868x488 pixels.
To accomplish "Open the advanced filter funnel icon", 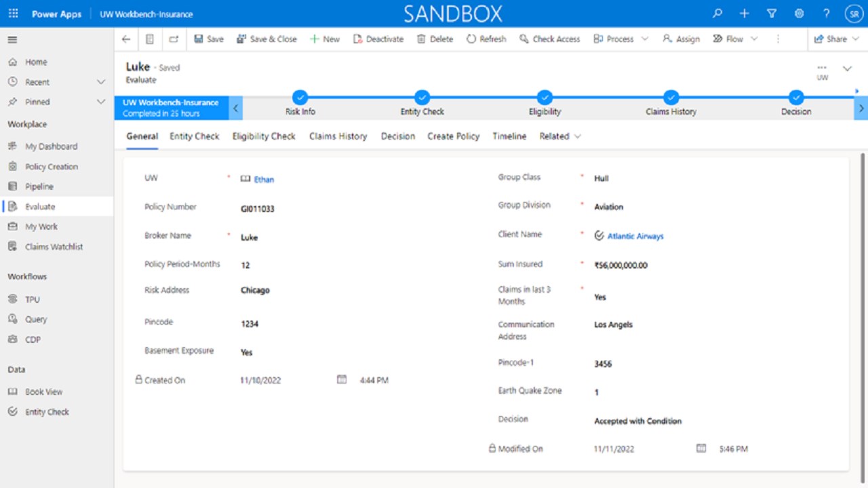I will pos(771,14).
